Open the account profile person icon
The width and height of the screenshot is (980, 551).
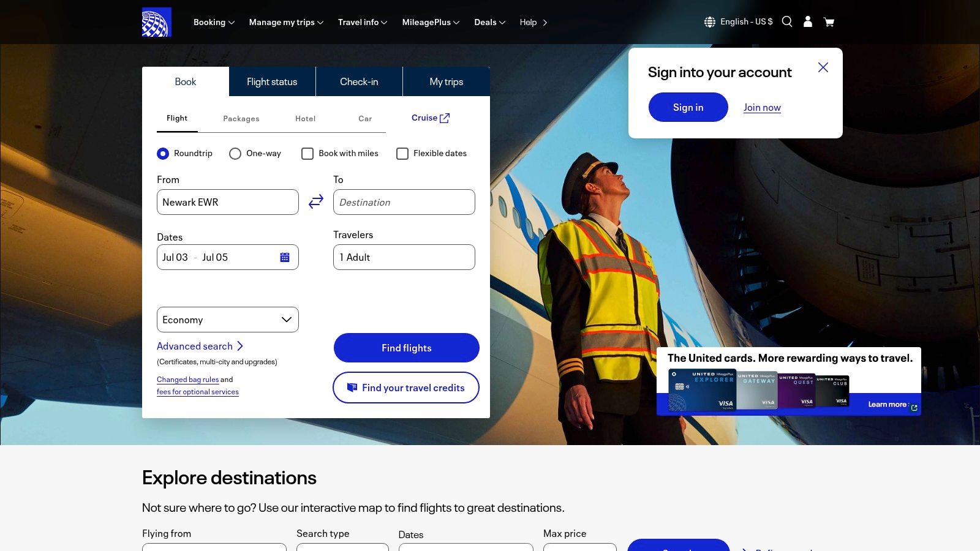pos(808,22)
